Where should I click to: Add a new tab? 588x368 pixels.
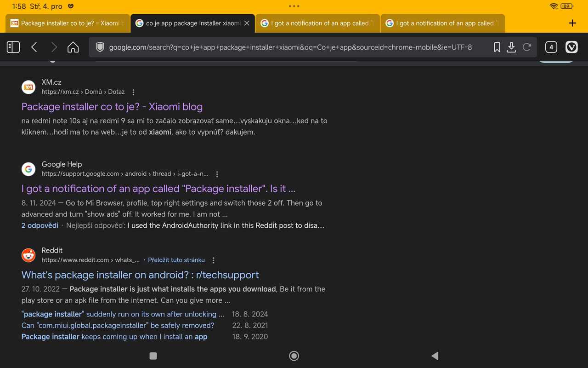pos(572,23)
